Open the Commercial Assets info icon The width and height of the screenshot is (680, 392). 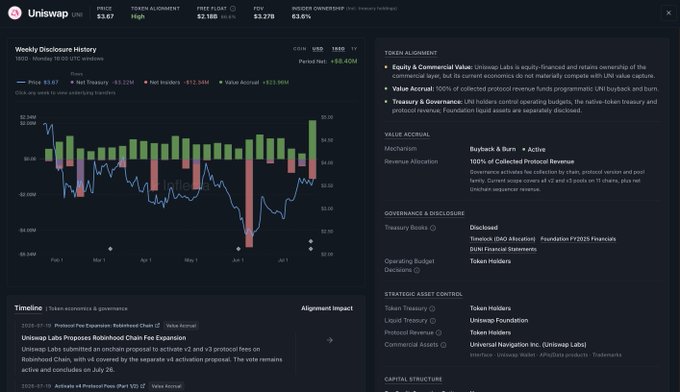(x=443, y=345)
